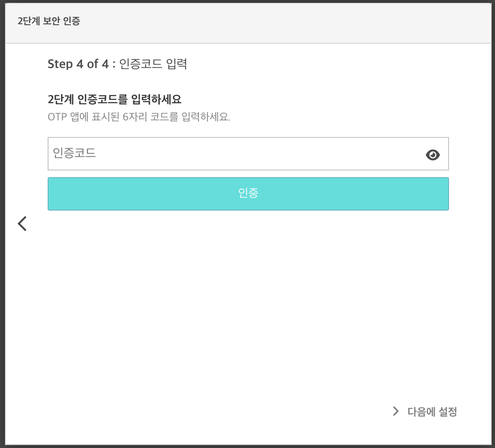Click the gray dialog header bar
Screen dimensions: 495x448
(x=248, y=23)
